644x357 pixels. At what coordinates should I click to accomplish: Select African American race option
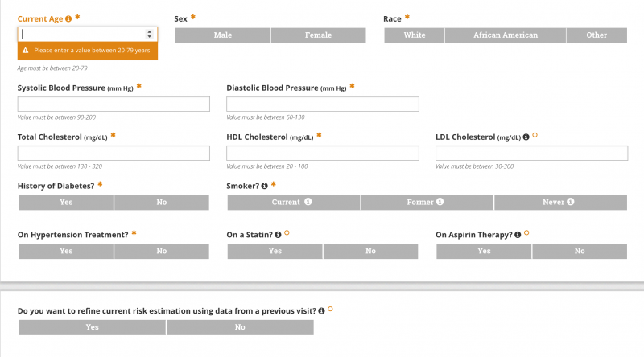[506, 35]
